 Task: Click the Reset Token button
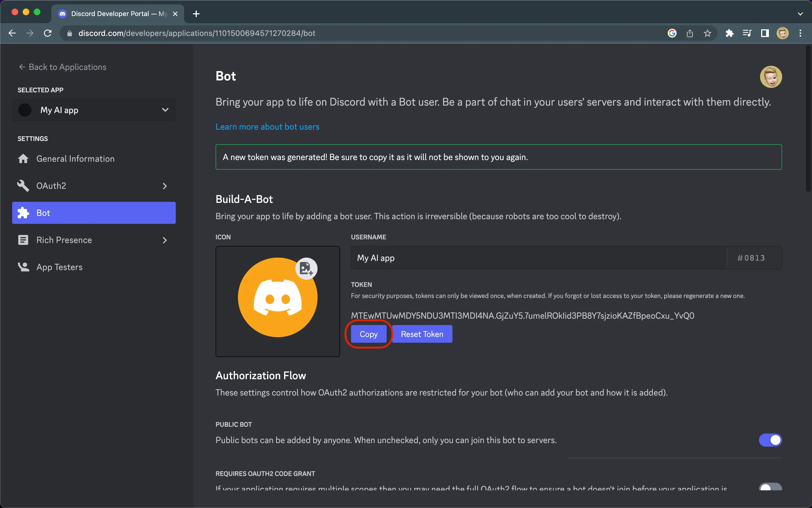[x=422, y=334]
